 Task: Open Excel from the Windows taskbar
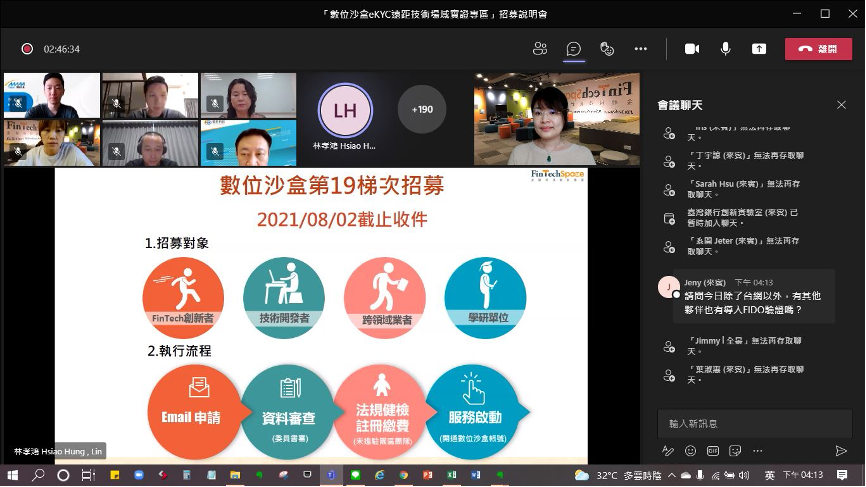(452, 475)
